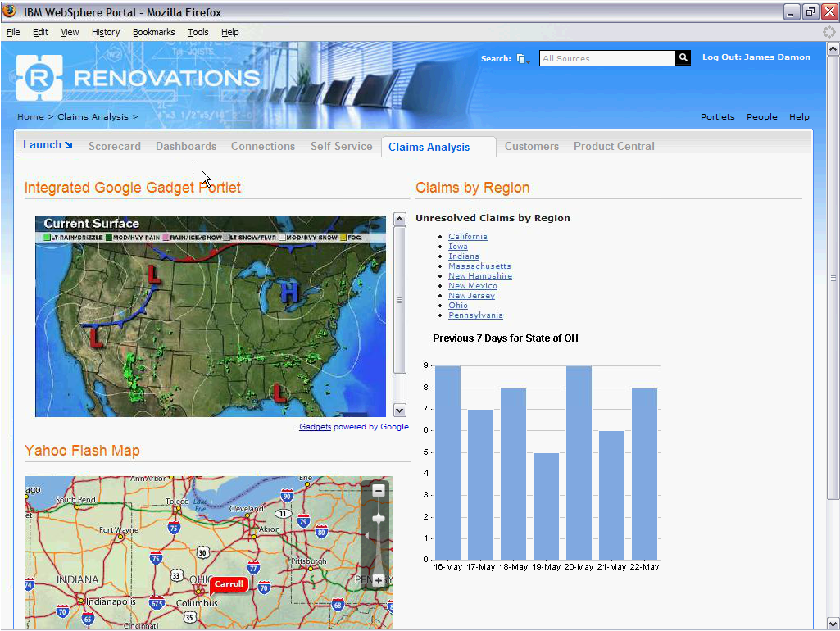Open the File menu

[x=13, y=32]
